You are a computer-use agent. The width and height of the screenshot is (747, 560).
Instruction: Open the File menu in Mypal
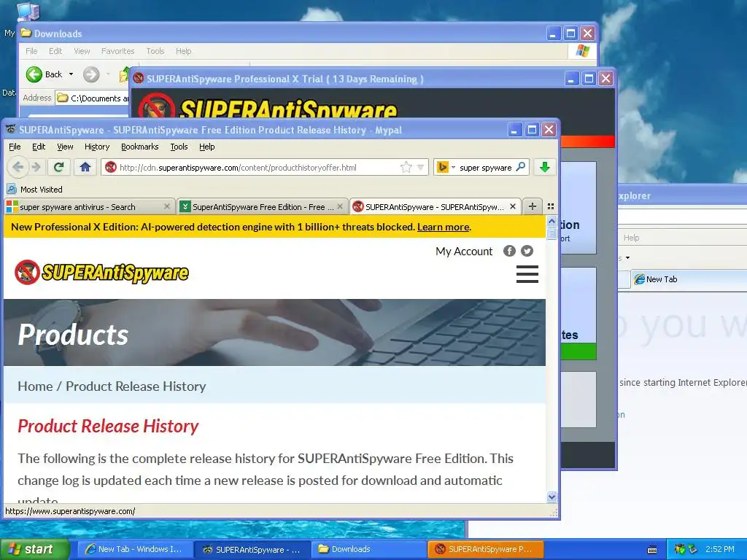click(x=15, y=147)
